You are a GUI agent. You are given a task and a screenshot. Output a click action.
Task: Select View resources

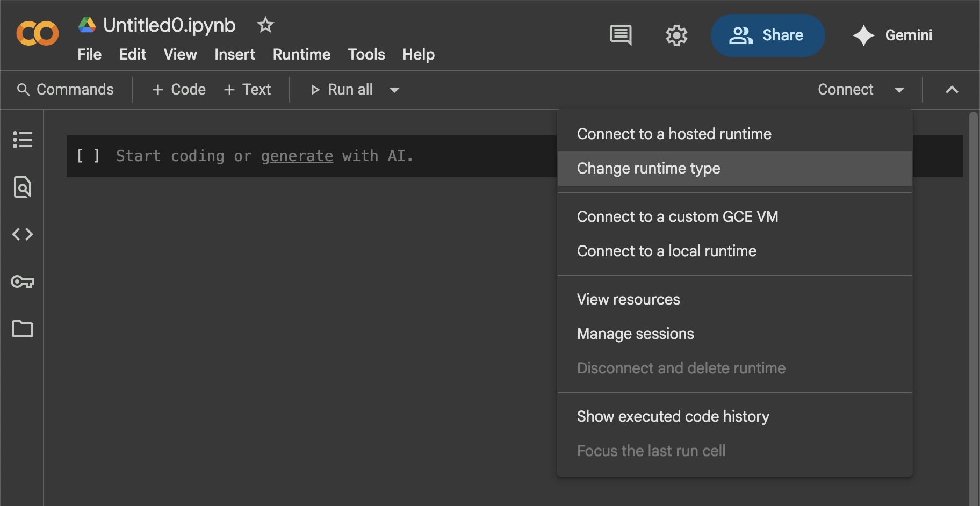coord(734,299)
